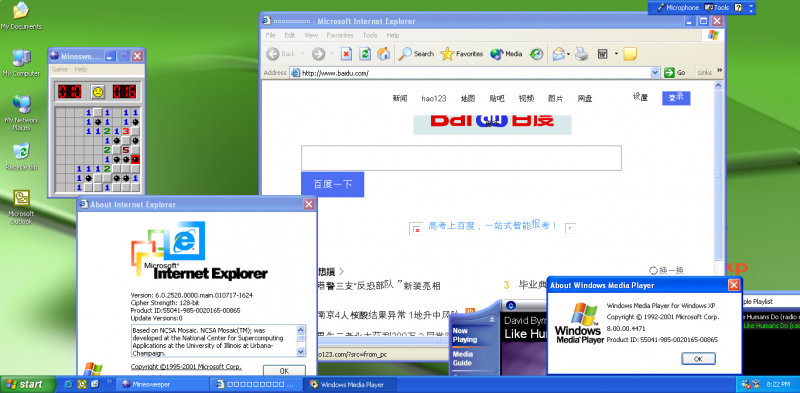Open the Edit button dropdown arrow in IE
The image size is (800, 393).
click(616, 54)
